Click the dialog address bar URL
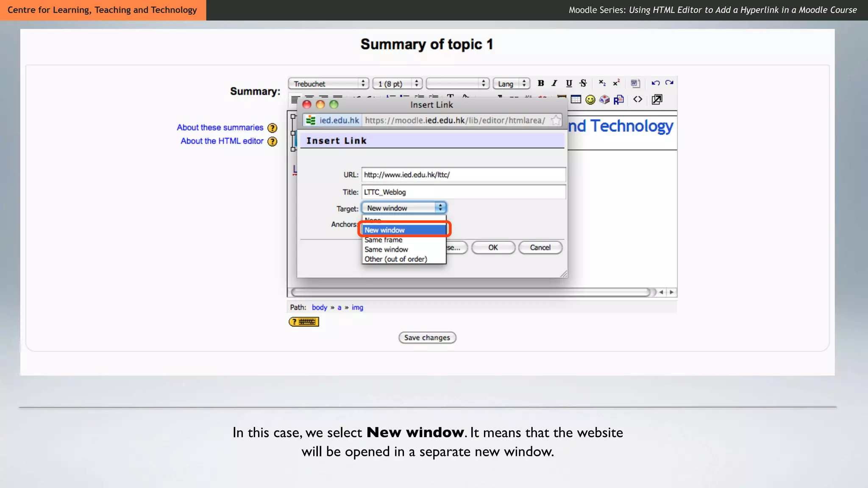Image resolution: width=868 pixels, height=488 pixels. 455,120
